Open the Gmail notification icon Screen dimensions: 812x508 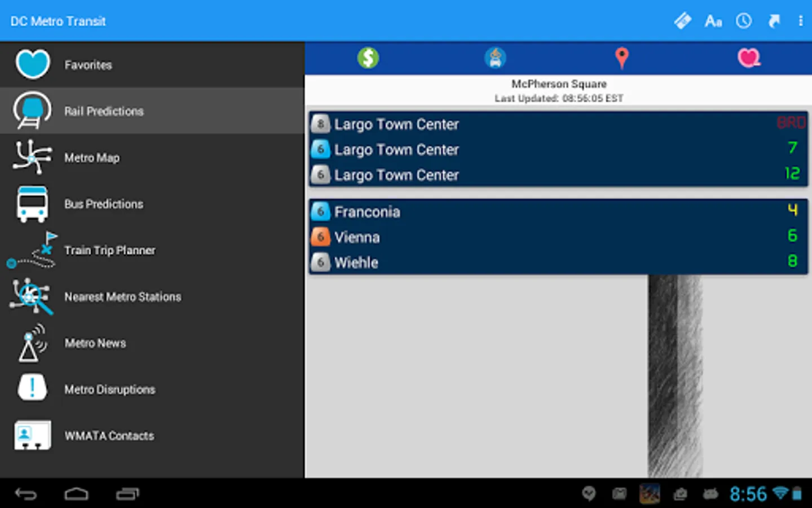click(619, 494)
